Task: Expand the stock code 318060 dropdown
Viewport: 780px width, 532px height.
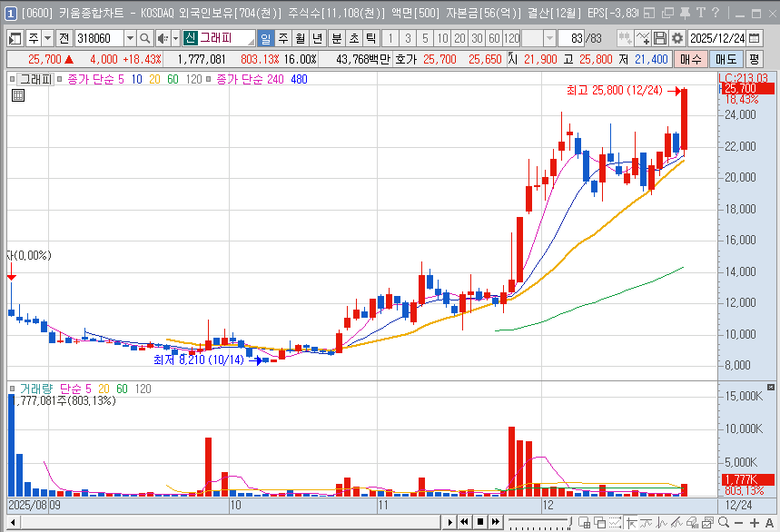Action: pos(130,38)
